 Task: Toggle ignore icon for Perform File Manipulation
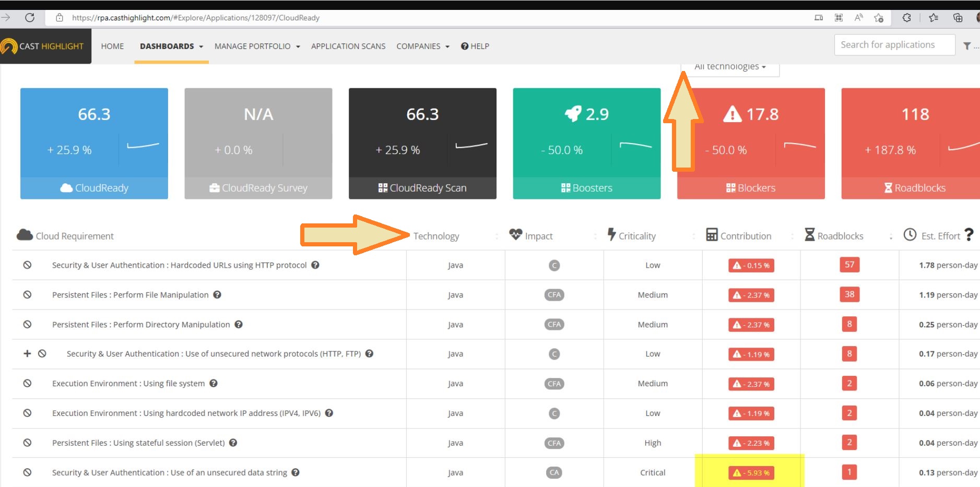pyautogui.click(x=27, y=294)
